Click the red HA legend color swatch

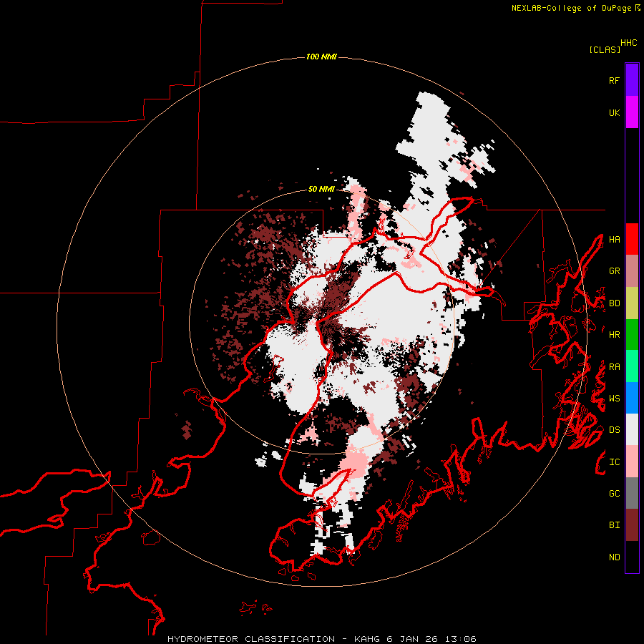pos(632,239)
